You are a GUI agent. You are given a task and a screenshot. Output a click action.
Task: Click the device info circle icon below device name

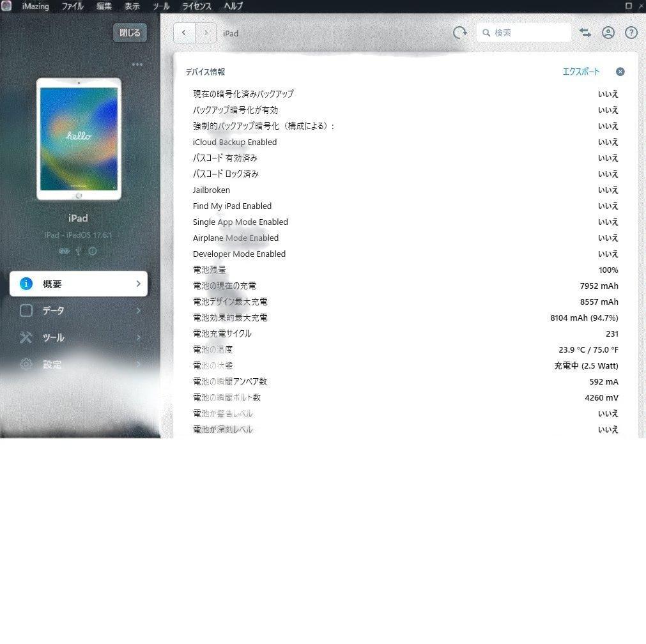click(x=92, y=251)
